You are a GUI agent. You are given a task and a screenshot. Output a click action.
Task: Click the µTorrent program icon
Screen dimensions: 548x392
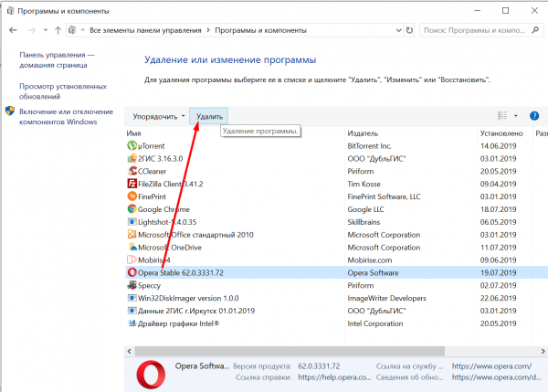click(132, 145)
